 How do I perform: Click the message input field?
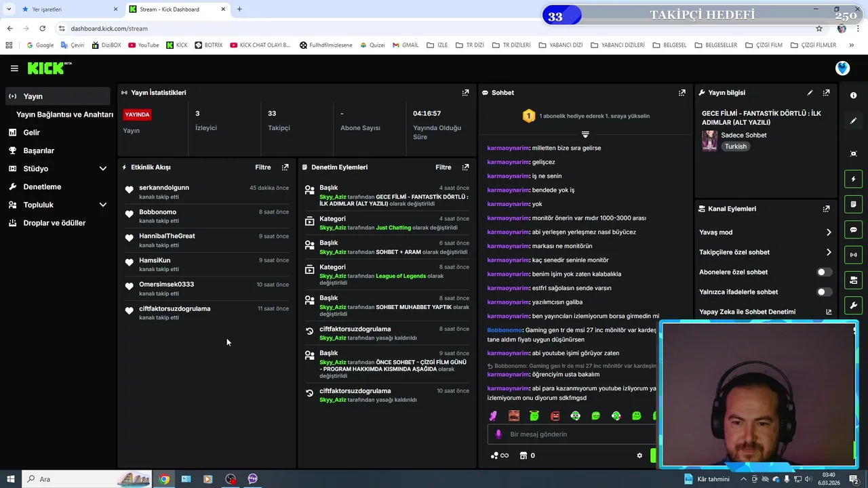(571, 434)
